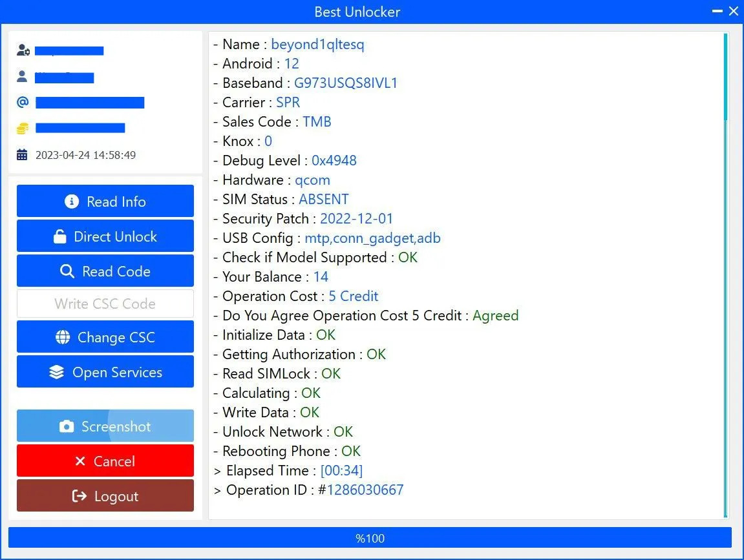Click the user settings icon at top of profile

pos(23,50)
